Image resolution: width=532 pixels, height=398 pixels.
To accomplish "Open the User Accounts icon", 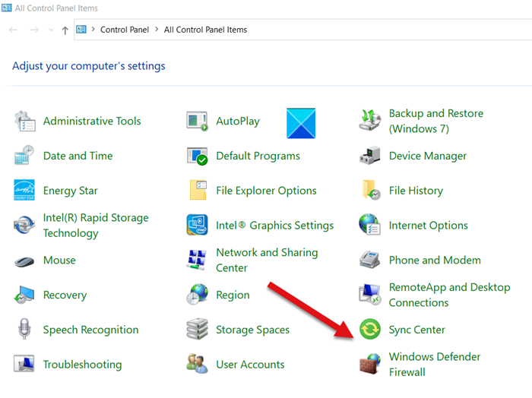I will 197,364.
